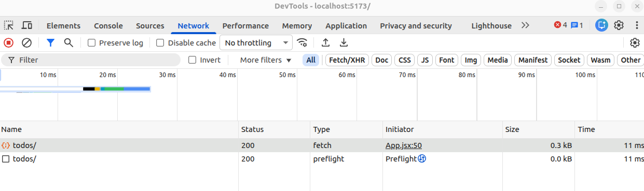Filter requests by Img
This screenshot has width=644, height=191.
click(x=471, y=60)
